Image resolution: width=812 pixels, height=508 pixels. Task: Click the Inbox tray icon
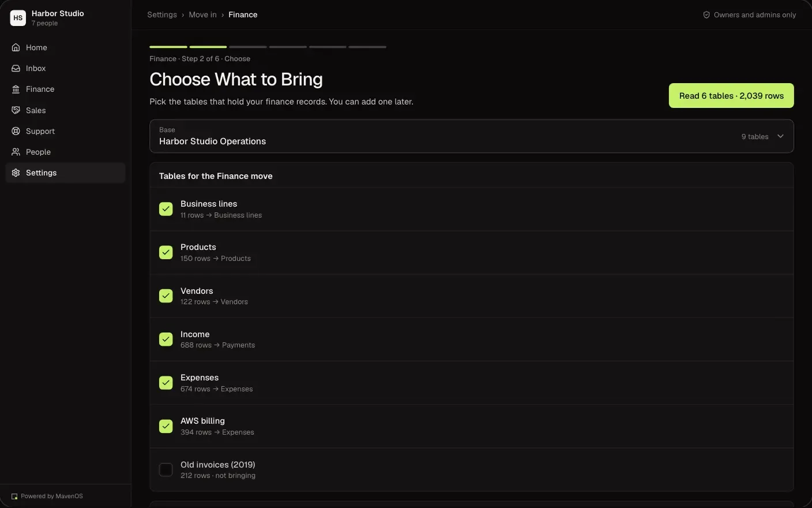[16, 68]
